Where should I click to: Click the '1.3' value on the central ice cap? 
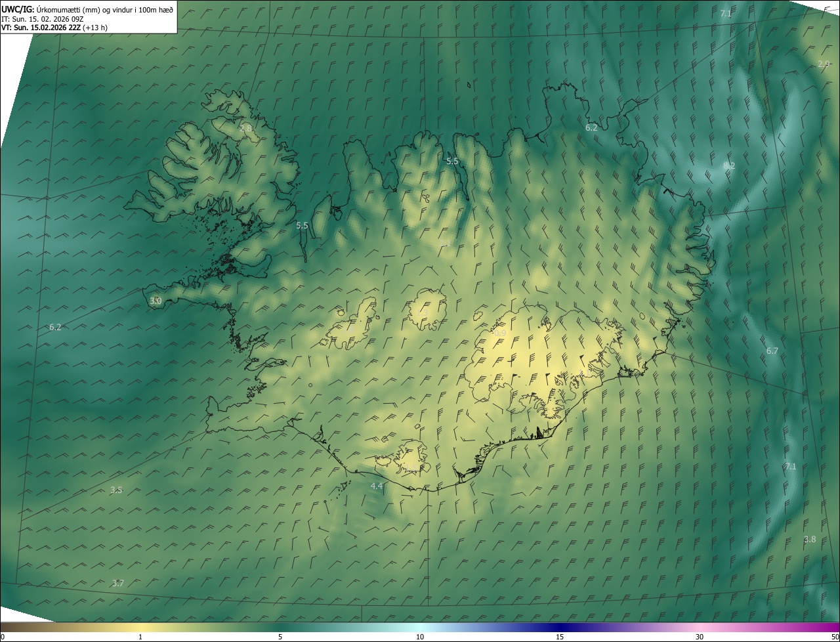pyautogui.click(x=422, y=314)
